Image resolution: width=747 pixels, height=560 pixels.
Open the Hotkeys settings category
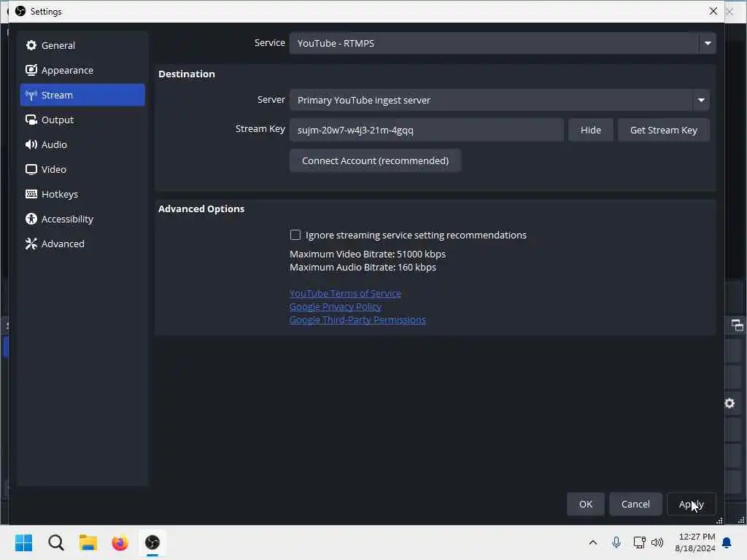pyautogui.click(x=82, y=194)
